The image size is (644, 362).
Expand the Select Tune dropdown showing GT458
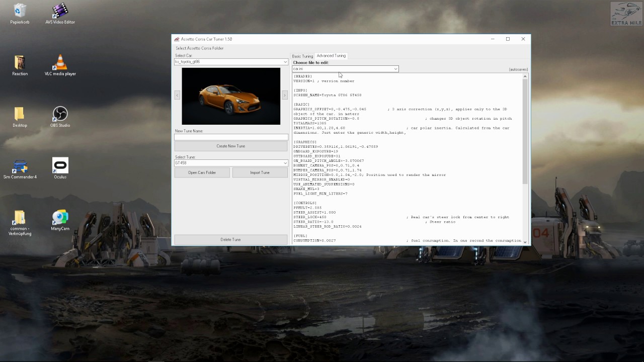[x=231, y=163]
